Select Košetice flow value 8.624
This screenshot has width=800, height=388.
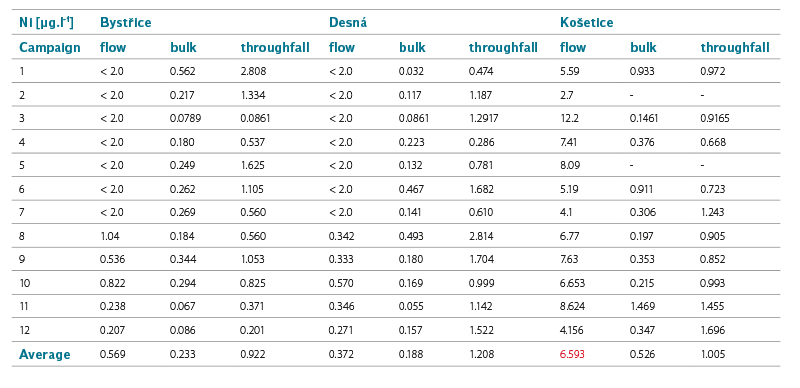572,307
